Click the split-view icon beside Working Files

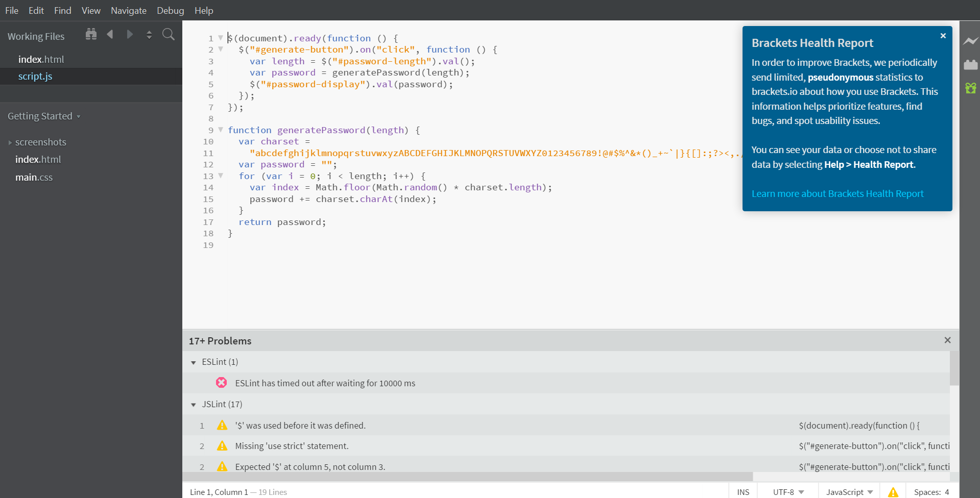[91, 34]
